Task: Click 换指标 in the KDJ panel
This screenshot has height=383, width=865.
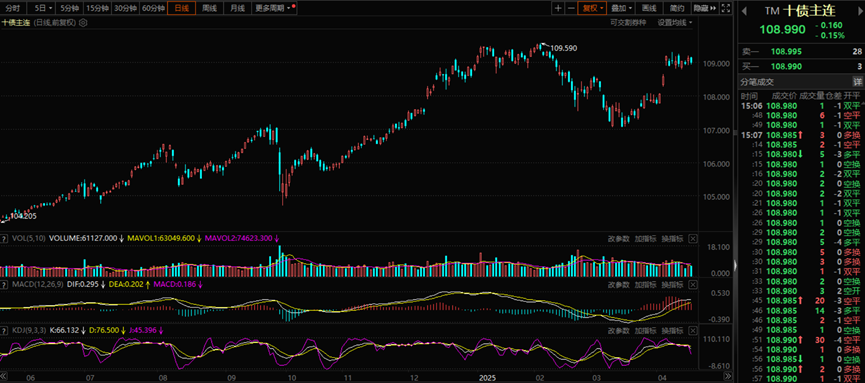Action: tap(672, 331)
